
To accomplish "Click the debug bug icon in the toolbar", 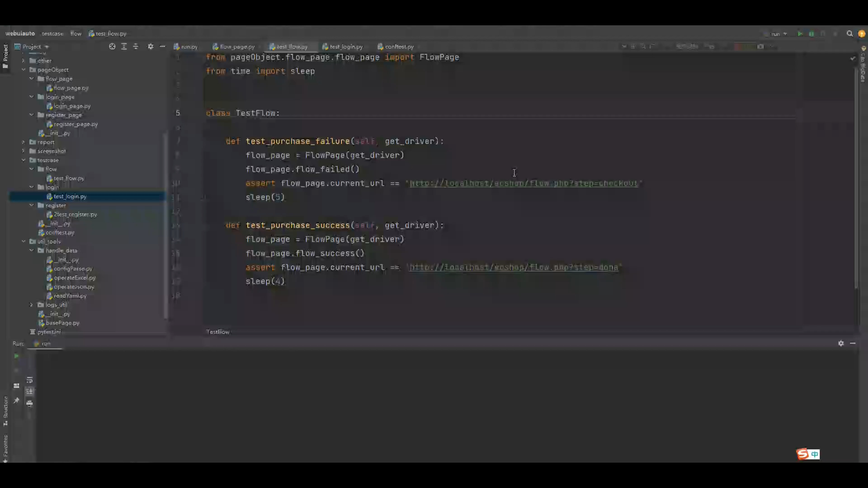I will coord(811,34).
